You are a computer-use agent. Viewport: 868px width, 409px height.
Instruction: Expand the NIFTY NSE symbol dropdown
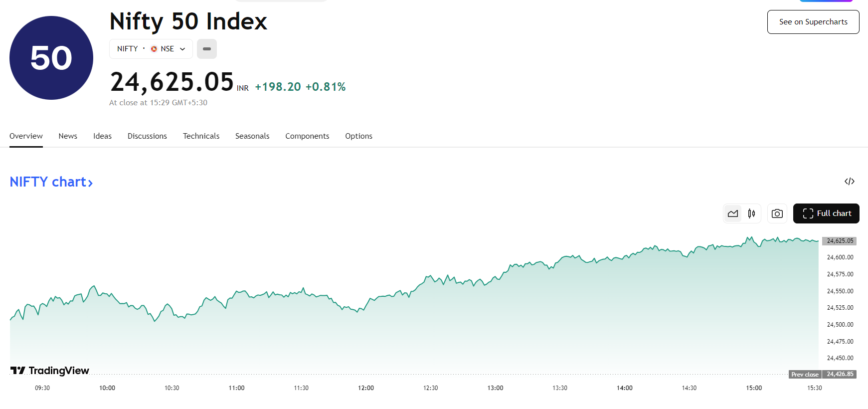tap(151, 49)
